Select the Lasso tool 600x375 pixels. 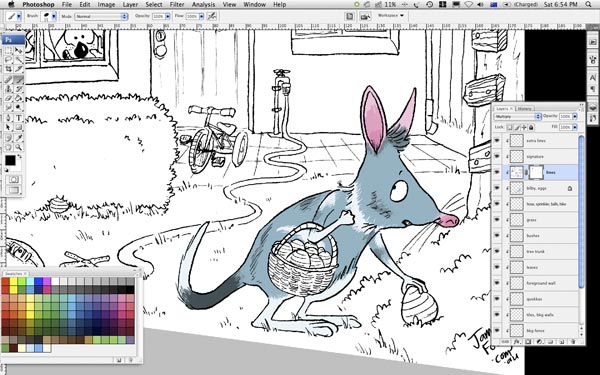tap(8, 60)
